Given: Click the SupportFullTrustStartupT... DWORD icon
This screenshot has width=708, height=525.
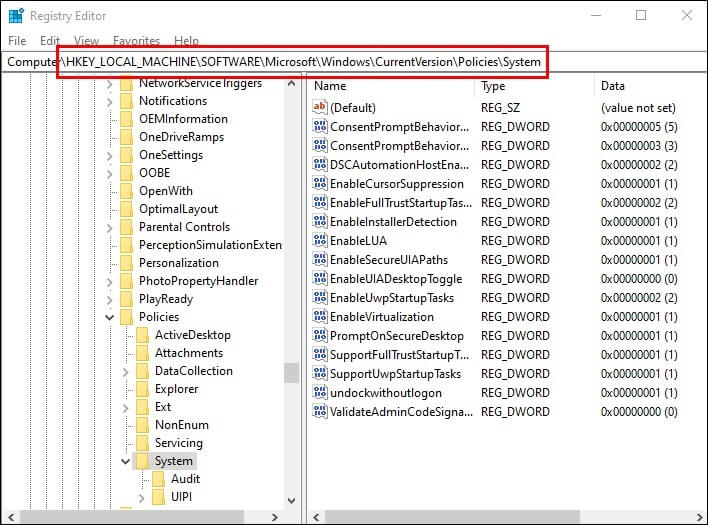Looking at the screenshot, I should (320, 354).
